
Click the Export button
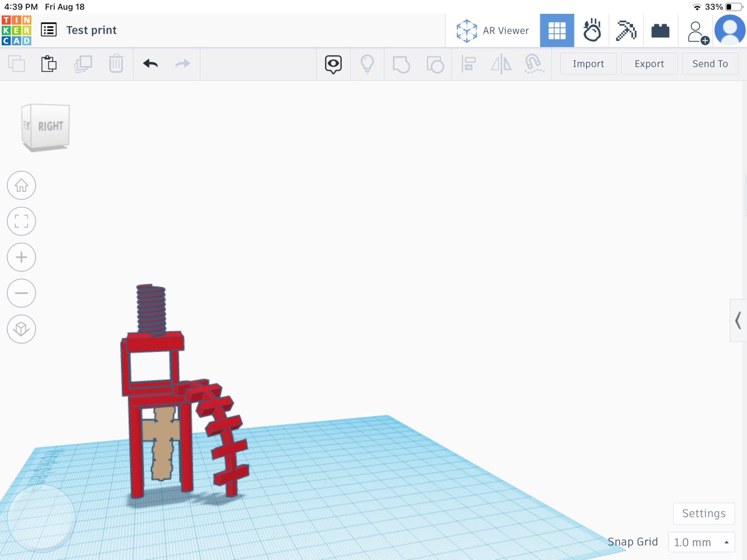pyautogui.click(x=649, y=64)
